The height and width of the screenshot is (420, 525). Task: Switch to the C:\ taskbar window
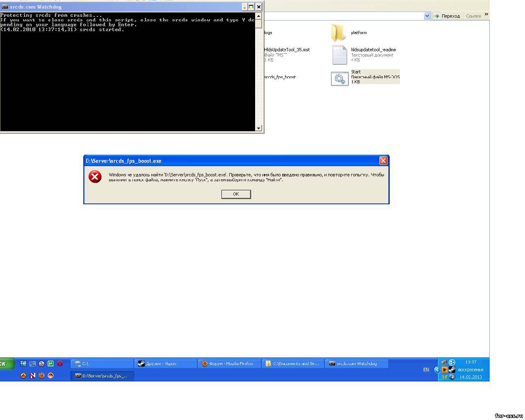pyautogui.click(x=103, y=363)
